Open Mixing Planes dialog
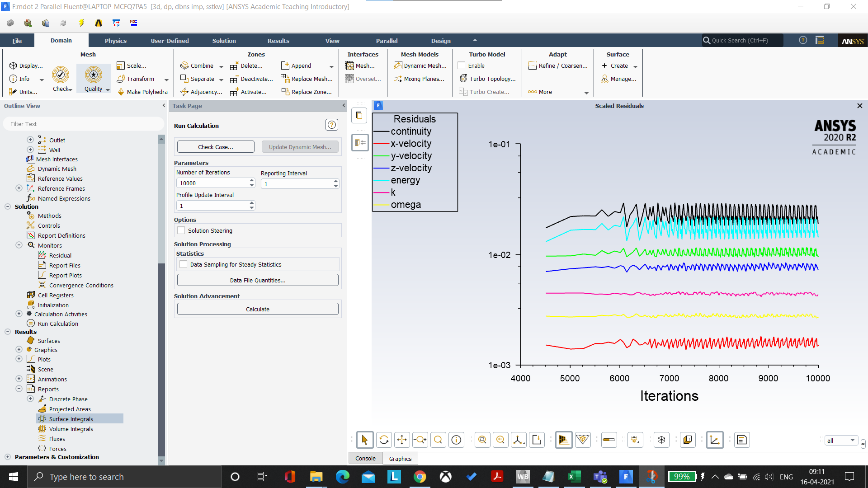The image size is (868, 488). pyautogui.click(x=419, y=79)
